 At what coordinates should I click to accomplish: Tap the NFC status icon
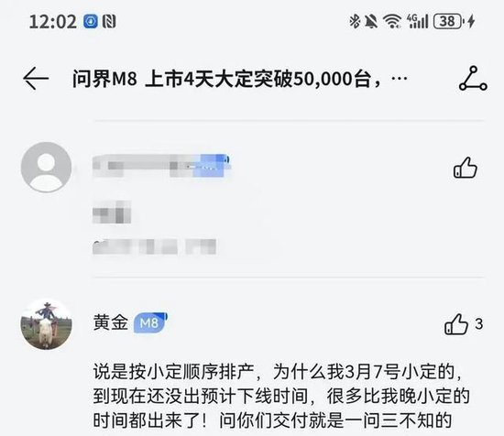[x=109, y=22]
